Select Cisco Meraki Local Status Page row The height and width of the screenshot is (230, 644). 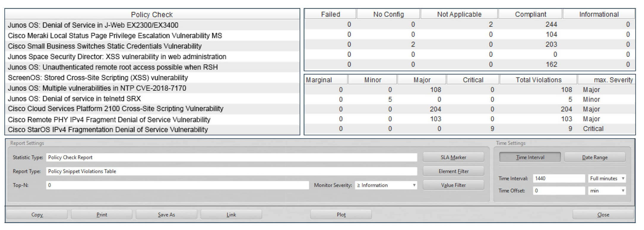(x=152, y=36)
